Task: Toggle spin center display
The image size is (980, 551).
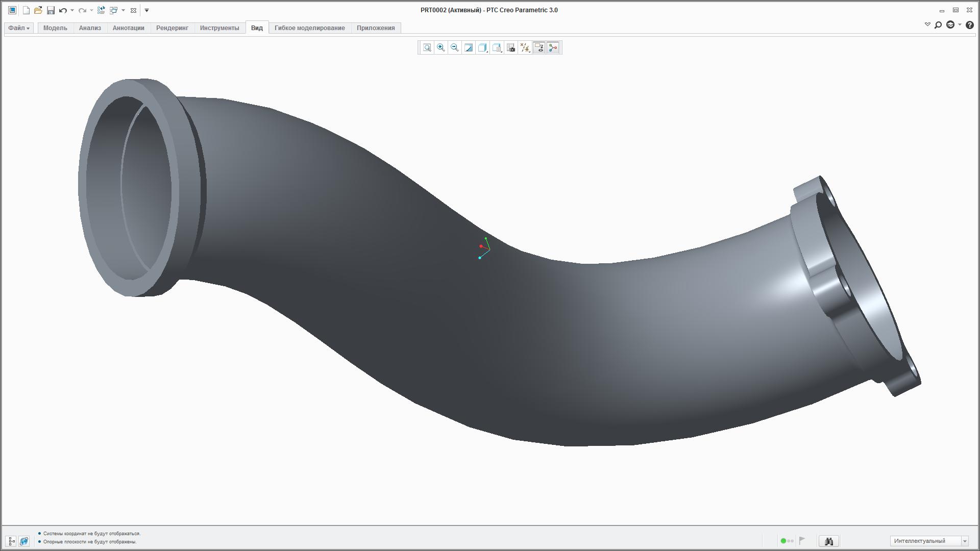Action: coord(553,48)
